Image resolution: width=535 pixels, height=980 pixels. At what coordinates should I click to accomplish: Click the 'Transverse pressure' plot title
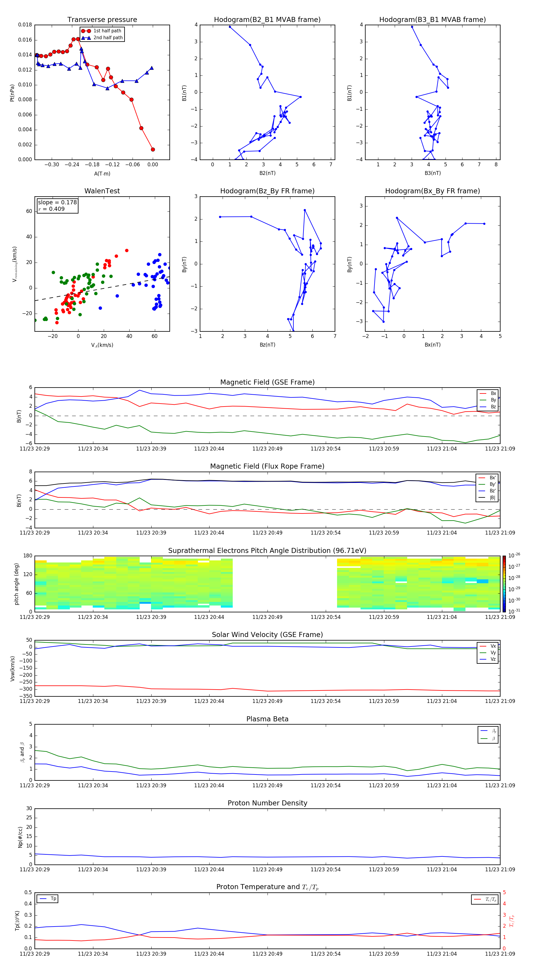click(102, 20)
